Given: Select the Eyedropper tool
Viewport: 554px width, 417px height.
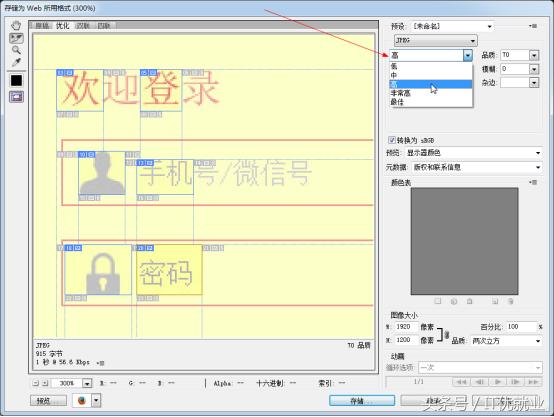Looking at the screenshot, I should pos(16,62).
